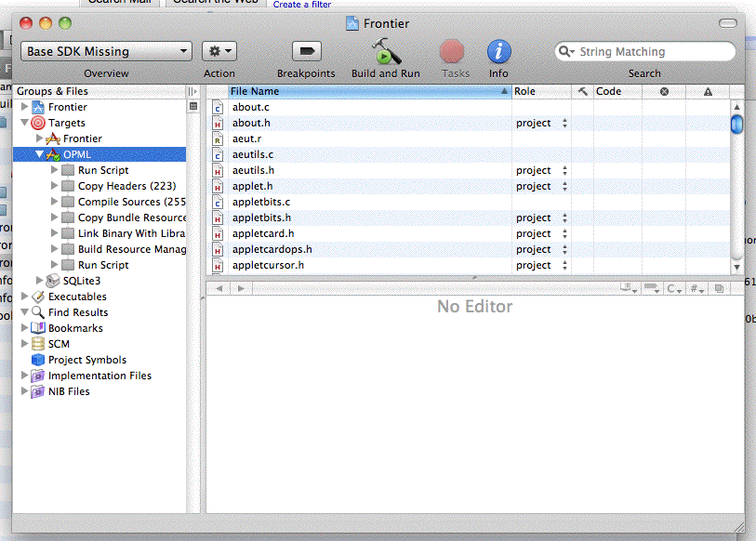The image size is (756, 541).
Task: Select the Project Symbols item
Action: pos(86,360)
